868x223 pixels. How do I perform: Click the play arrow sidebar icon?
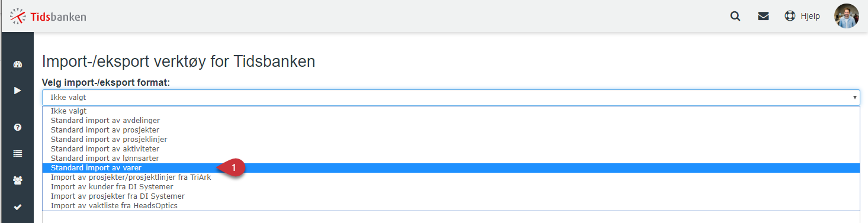pyautogui.click(x=18, y=91)
